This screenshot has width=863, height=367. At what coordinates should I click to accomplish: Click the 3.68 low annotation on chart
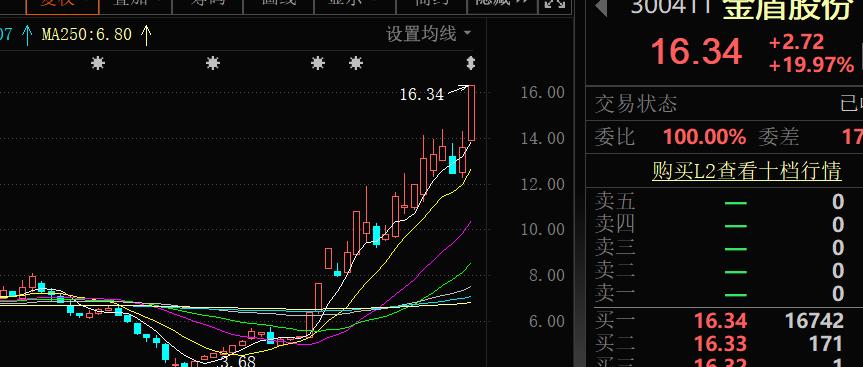pos(238,361)
